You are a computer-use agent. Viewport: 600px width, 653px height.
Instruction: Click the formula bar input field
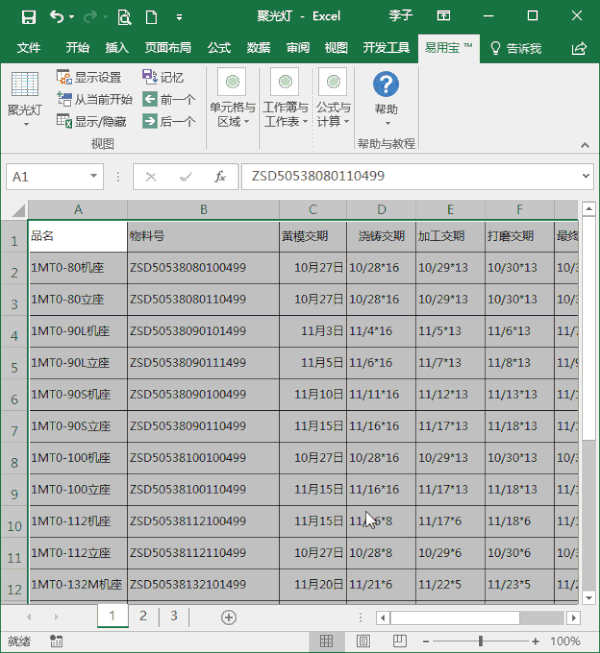point(411,177)
